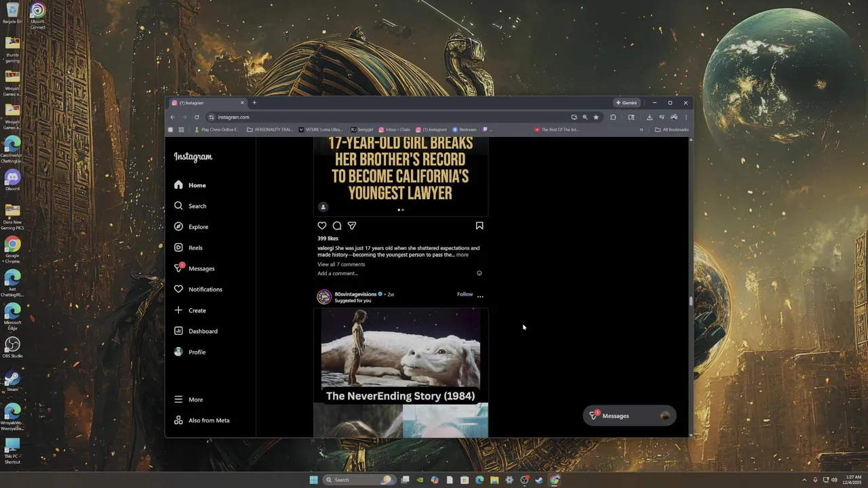Screen dimensions: 868x488
Task: Open the Explore page in the sidebar
Action: pos(191,227)
